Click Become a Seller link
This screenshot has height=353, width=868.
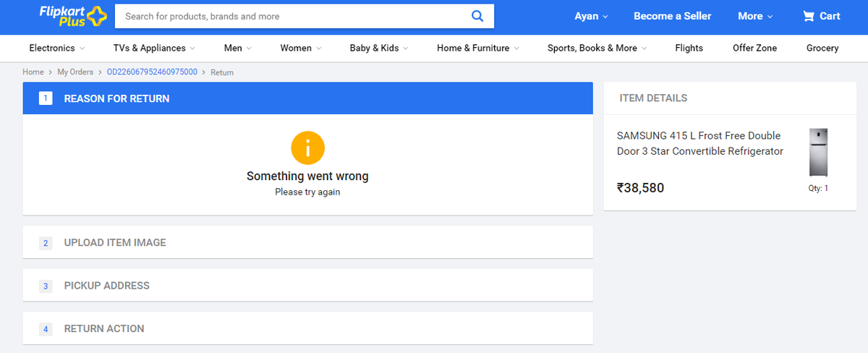[673, 16]
